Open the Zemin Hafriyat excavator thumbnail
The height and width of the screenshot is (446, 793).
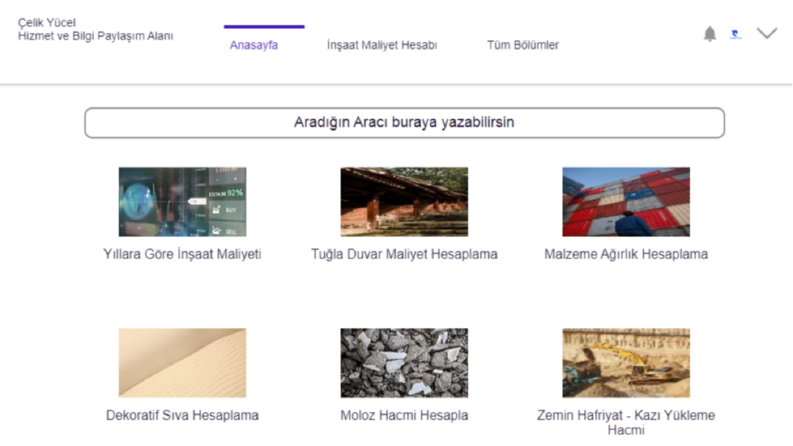tap(626, 363)
